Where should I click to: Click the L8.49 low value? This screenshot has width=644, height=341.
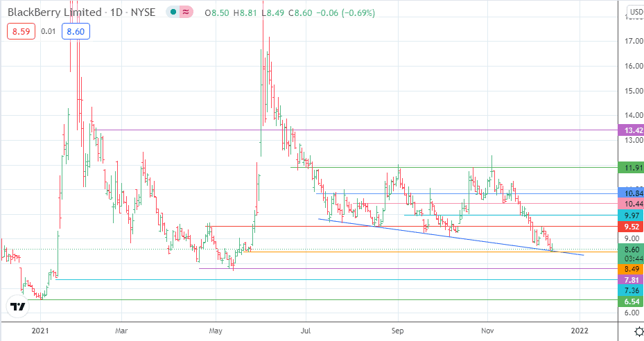pos(272,13)
